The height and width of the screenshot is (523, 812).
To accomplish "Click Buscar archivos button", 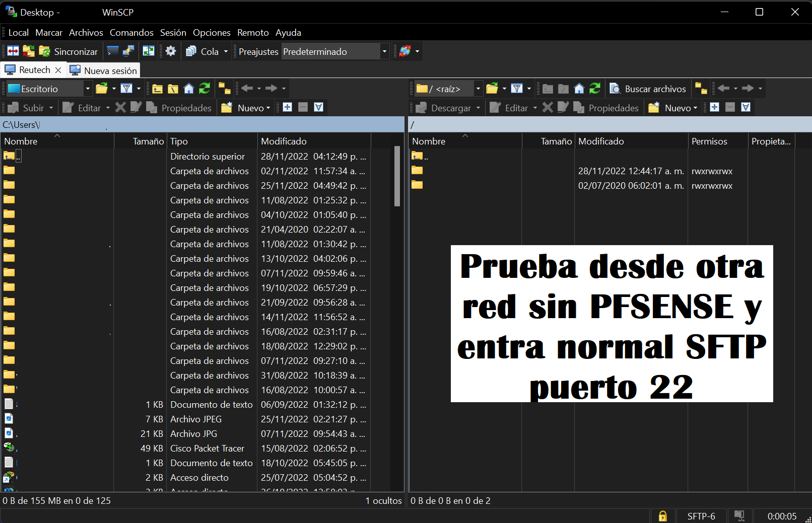I will coord(648,89).
